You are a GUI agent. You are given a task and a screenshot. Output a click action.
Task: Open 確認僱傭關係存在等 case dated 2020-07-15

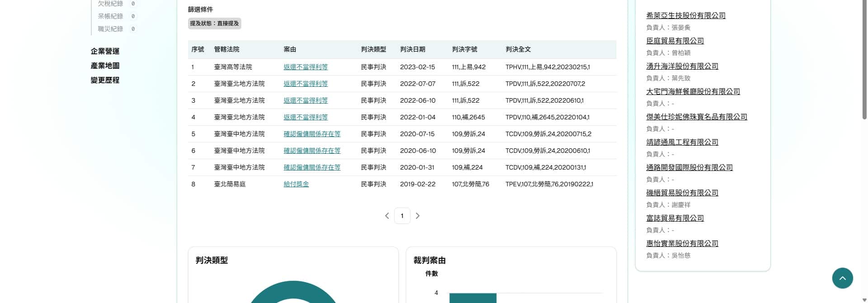tap(311, 134)
